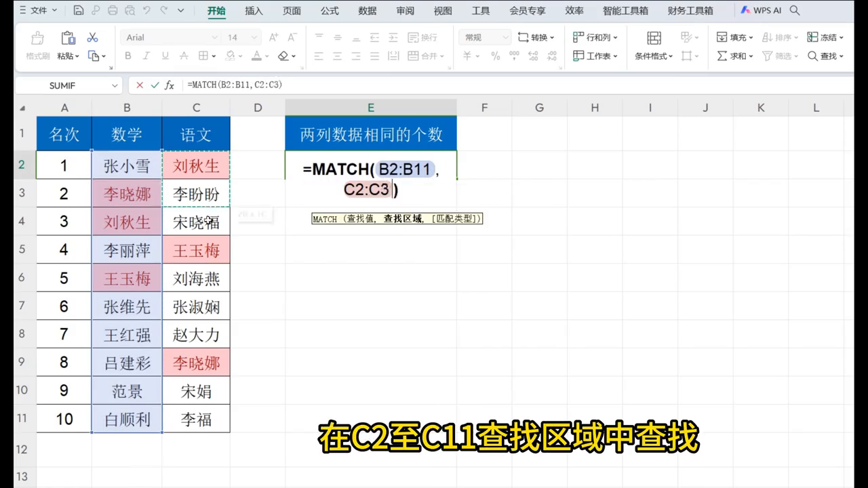The image size is (868, 488).
Task: Click the WPS AI button
Action: coord(761,11)
